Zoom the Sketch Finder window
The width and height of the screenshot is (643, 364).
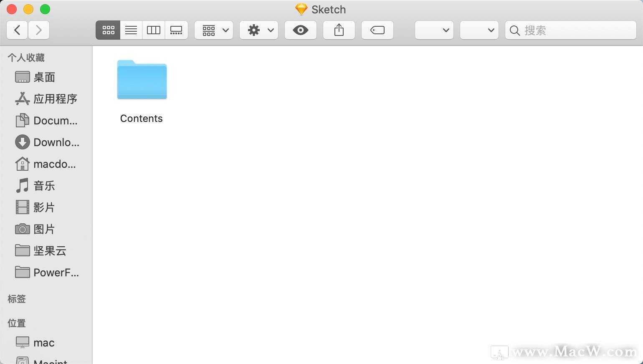[x=45, y=9]
